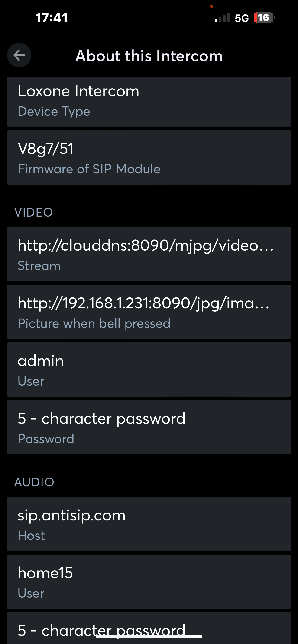Tap the home indicator bar

(x=149, y=637)
